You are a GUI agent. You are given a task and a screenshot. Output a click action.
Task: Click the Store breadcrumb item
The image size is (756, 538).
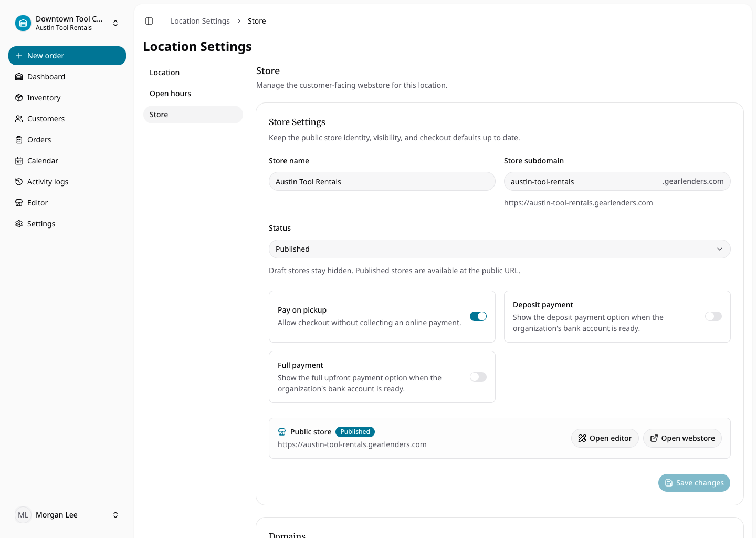(257, 21)
